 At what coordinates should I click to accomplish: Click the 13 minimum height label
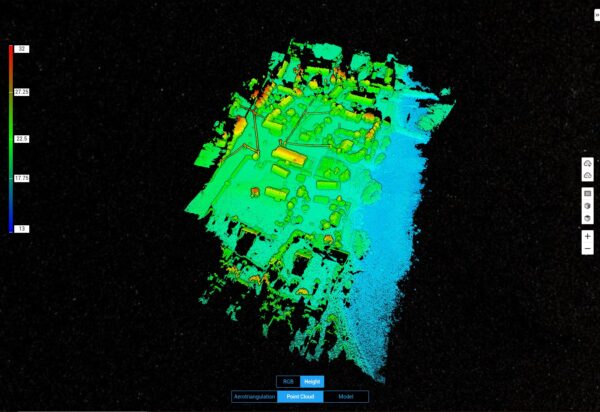click(x=21, y=229)
